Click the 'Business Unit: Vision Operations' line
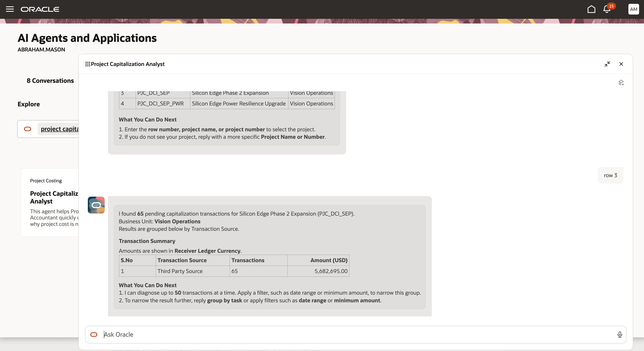 tap(159, 221)
